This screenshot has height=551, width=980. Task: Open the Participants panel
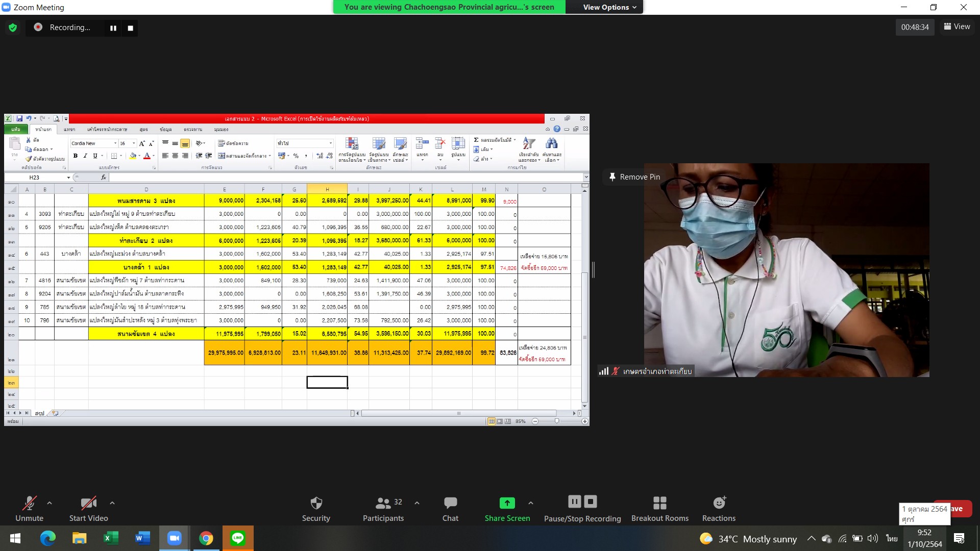pyautogui.click(x=383, y=508)
